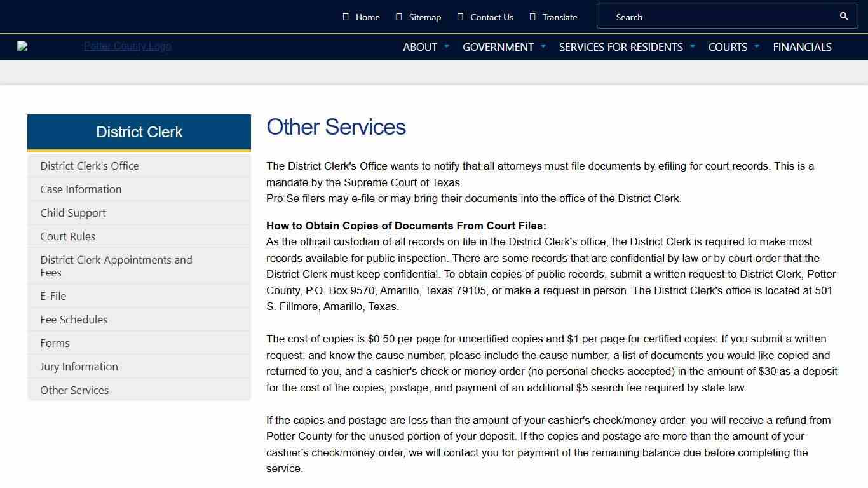Click the Potter County logo

126,46
